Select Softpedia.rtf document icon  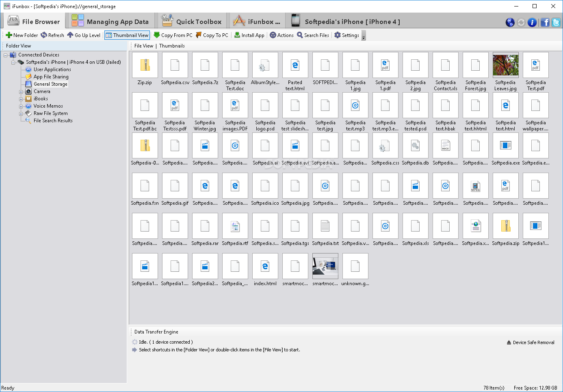tap(235, 226)
